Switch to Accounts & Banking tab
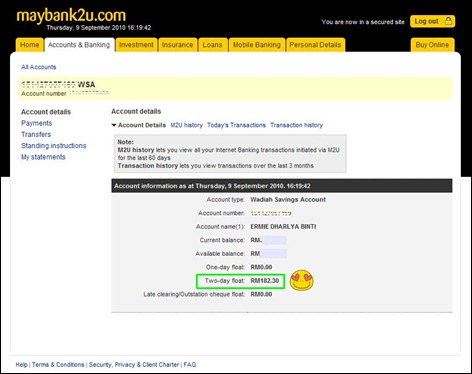The image size is (472, 374). (x=79, y=45)
